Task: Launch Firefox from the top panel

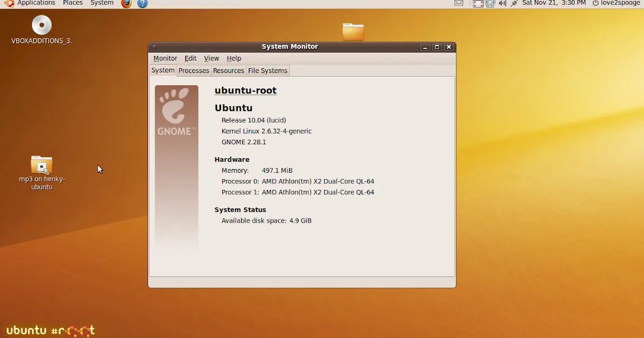Action: (126, 3)
